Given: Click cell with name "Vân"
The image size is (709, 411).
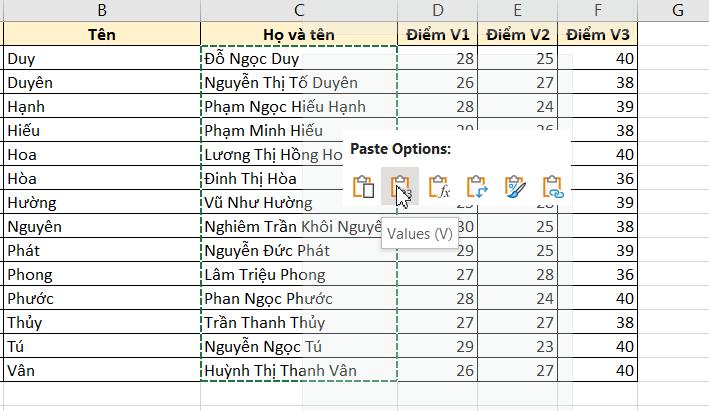Looking at the screenshot, I should [101, 370].
